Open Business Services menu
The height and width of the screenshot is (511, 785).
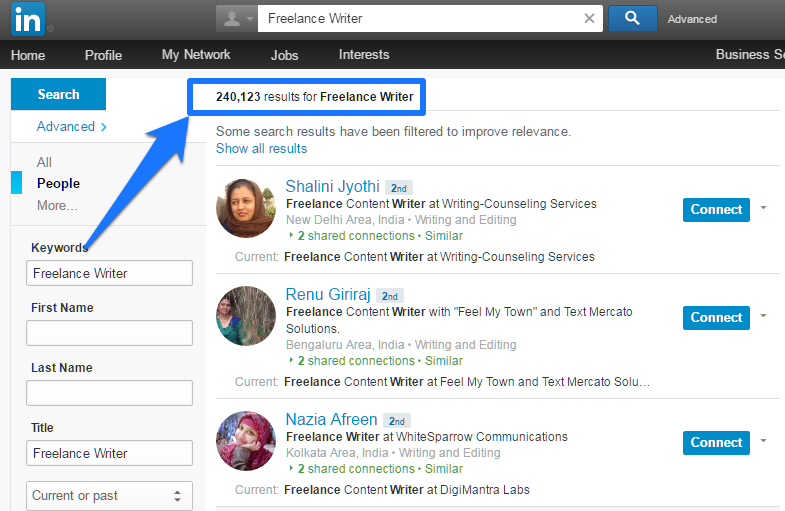[x=750, y=55]
